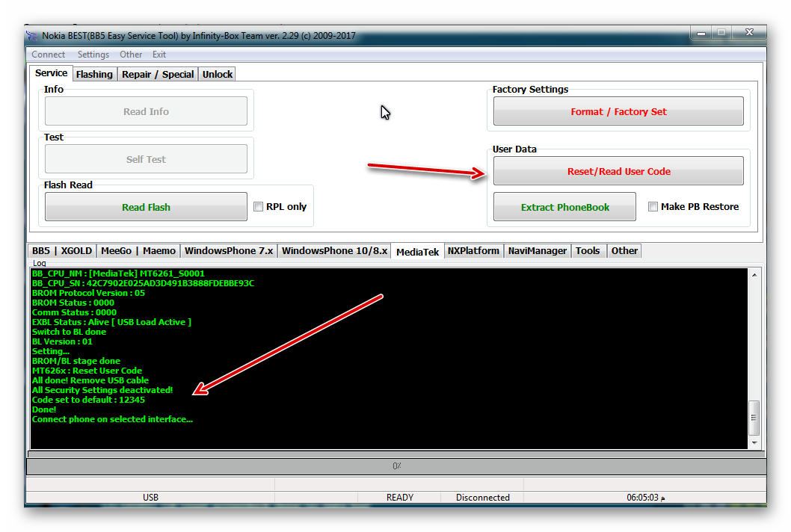Viewport: 791px width, 532px height.
Task: Click the 0% progress bar
Action: pos(396,466)
